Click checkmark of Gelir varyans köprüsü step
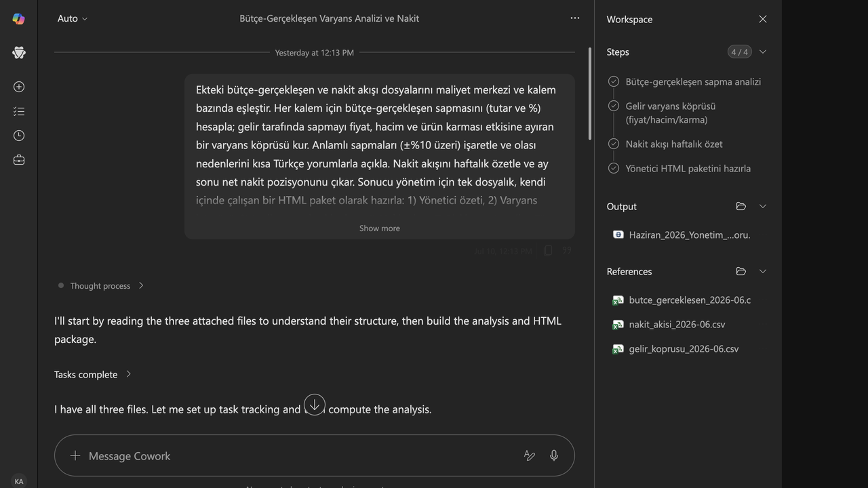 614,106
